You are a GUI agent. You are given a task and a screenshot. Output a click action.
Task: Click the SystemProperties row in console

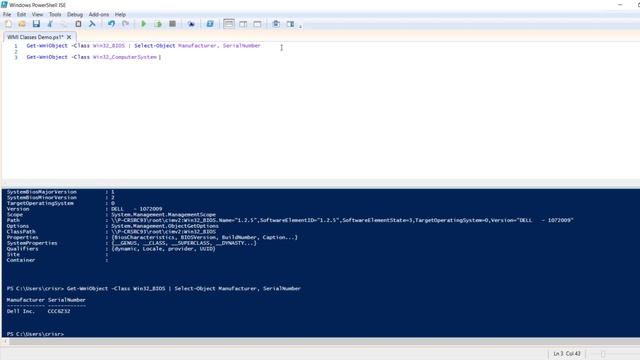tap(131, 243)
